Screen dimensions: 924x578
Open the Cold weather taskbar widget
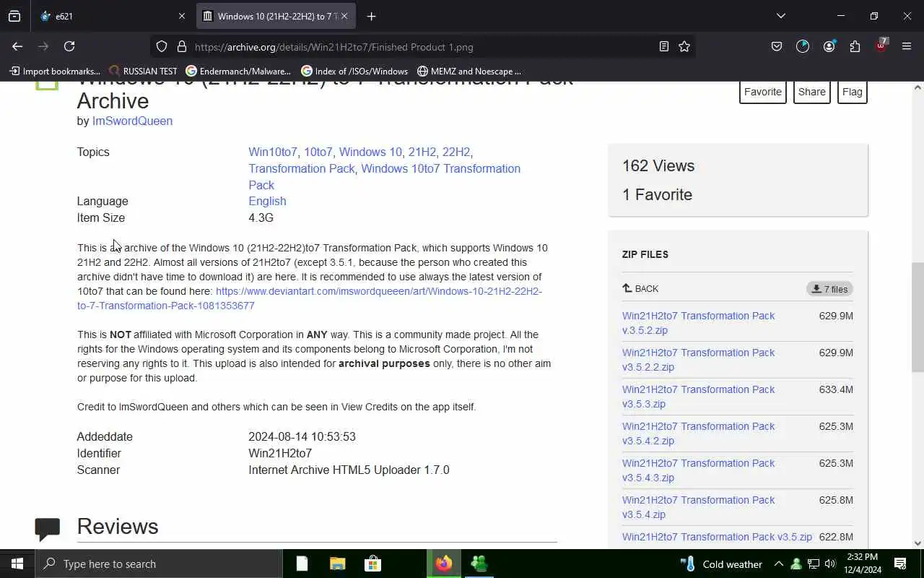[x=722, y=564]
